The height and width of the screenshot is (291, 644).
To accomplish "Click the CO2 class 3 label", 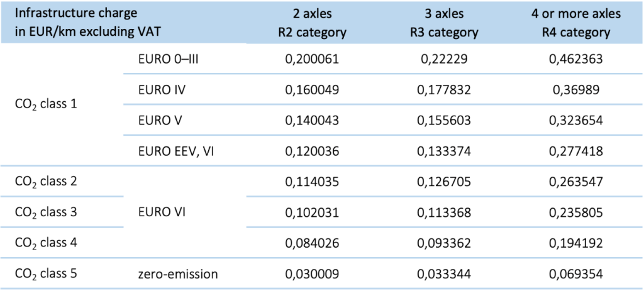I will (x=46, y=212).
